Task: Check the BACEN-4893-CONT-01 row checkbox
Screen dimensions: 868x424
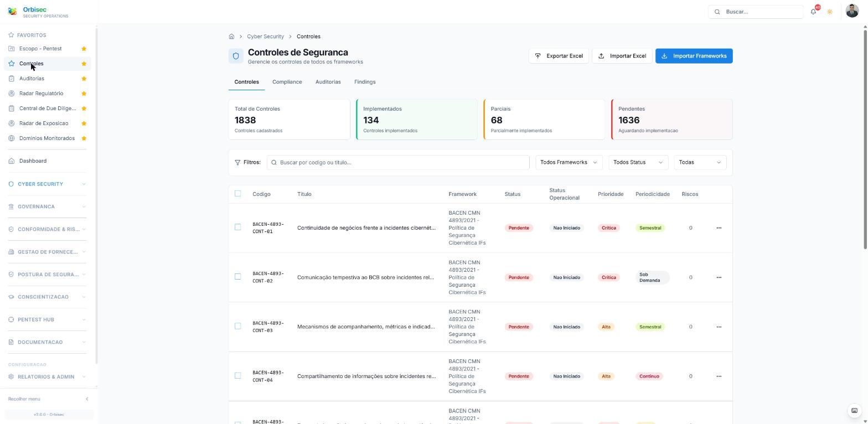Action: pyautogui.click(x=238, y=227)
